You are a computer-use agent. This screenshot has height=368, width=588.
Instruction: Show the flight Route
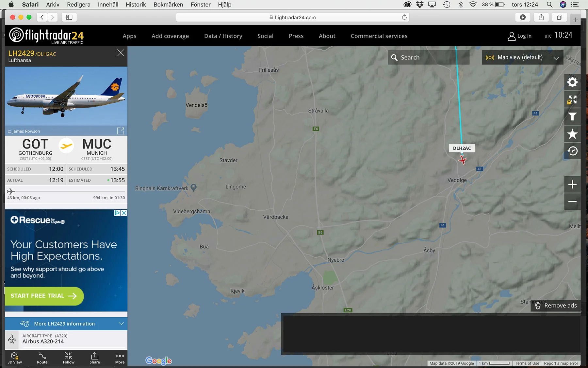42,358
